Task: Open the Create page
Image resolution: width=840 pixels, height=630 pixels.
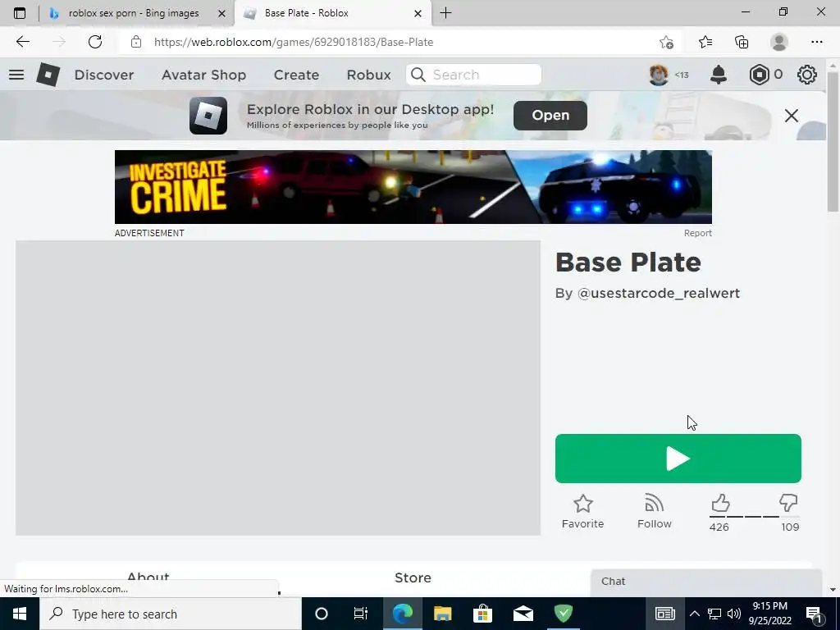Action: (296, 75)
